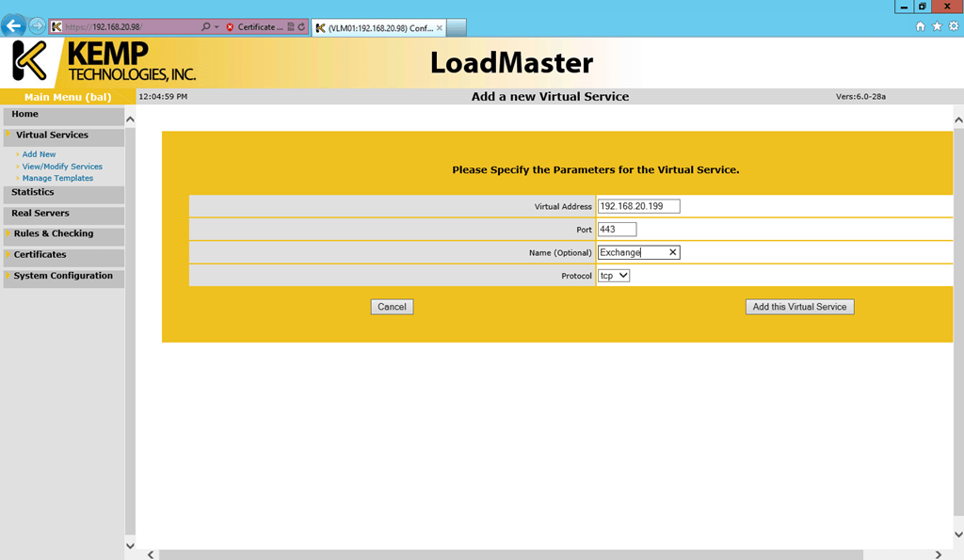Open the Protocol tcp dropdown
This screenshot has width=964, height=560.
pyautogui.click(x=614, y=276)
